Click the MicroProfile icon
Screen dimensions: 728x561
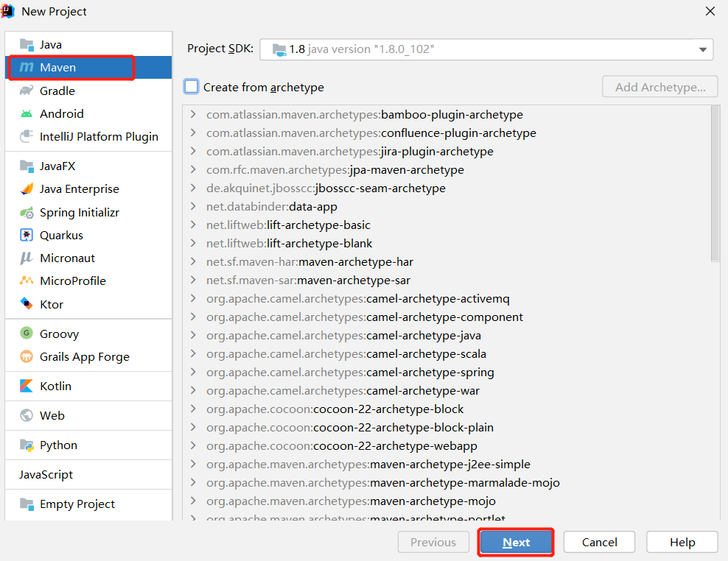[x=27, y=280]
